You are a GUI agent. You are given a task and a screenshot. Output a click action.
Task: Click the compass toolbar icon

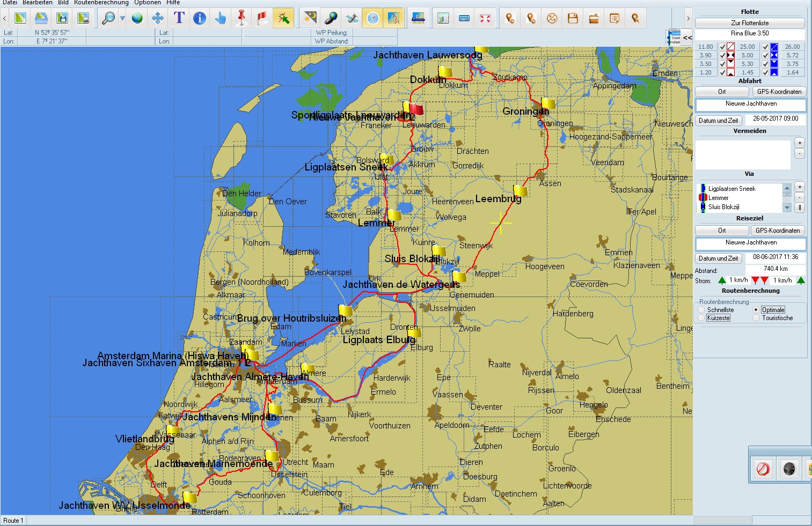coord(373,18)
